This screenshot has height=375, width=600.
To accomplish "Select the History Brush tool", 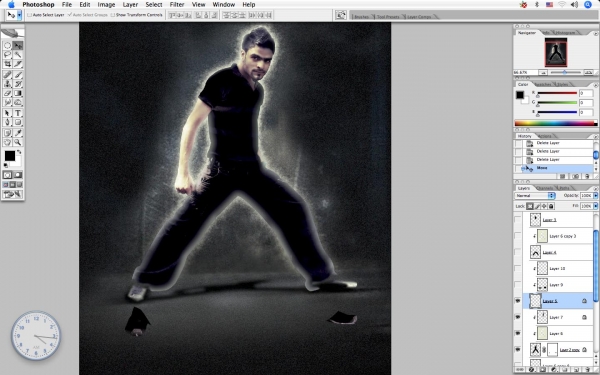I will [18, 84].
